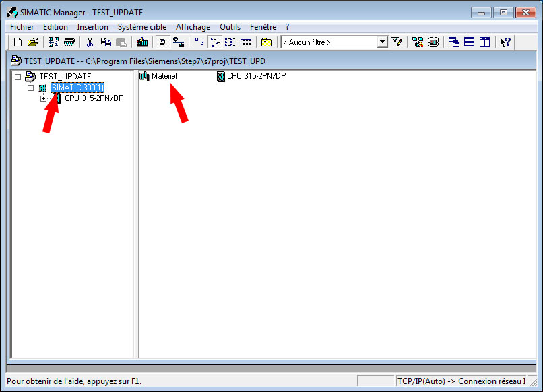543x392 pixels.
Task: Click the Paste clipboard icon
Action: 121,42
